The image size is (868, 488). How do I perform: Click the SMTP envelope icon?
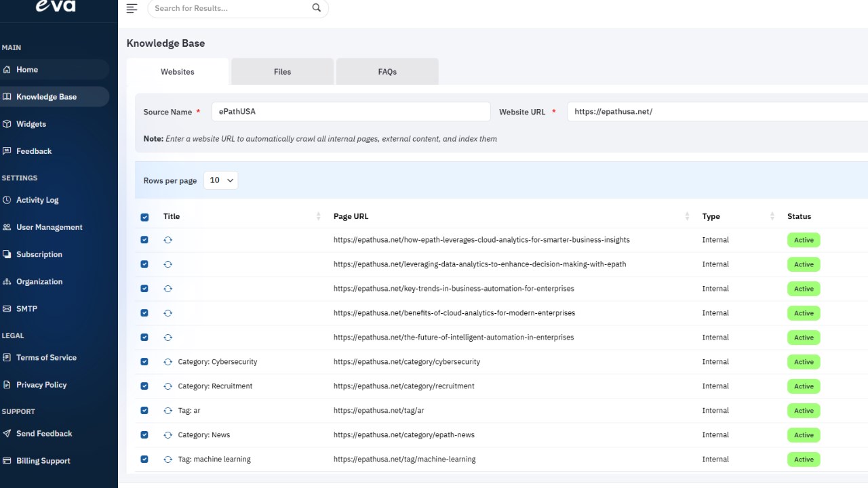pyautogui.click(x=7, y=308)
